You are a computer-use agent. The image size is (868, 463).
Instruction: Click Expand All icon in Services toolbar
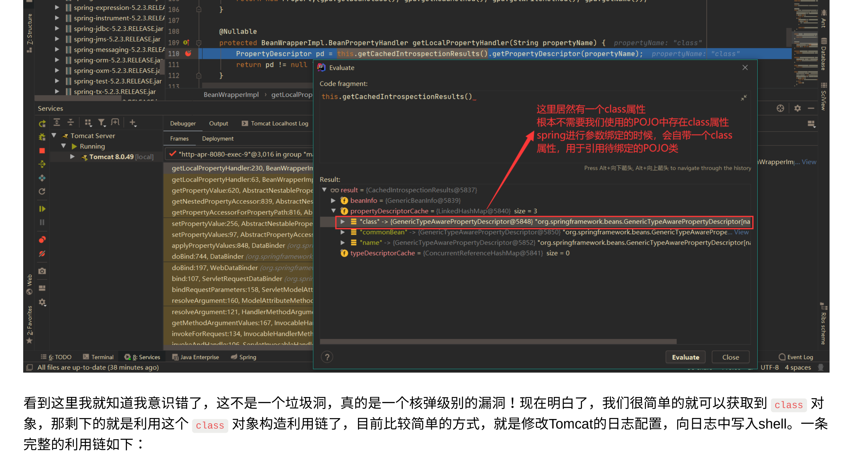click(x=56, y=122)
